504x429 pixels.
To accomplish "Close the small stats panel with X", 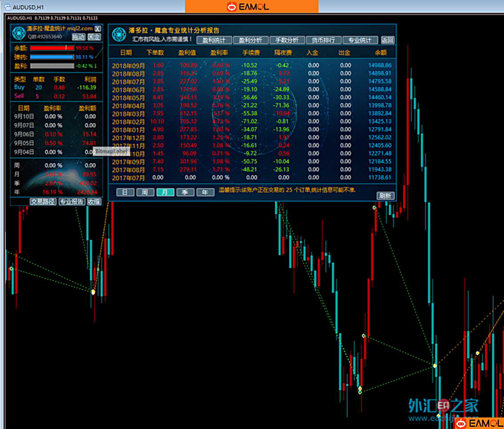I will [x=98, y=29].
